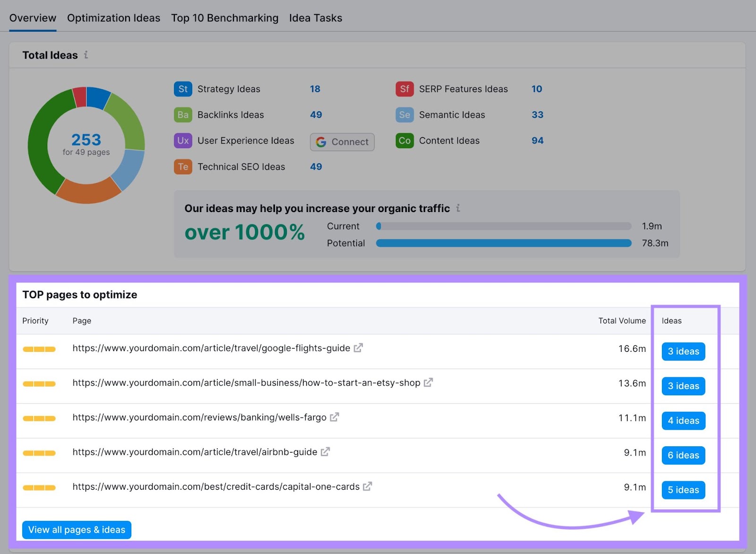Click the info icon next to organic traffic message
The height and width of the screenshot is (554, 756).
457,208
